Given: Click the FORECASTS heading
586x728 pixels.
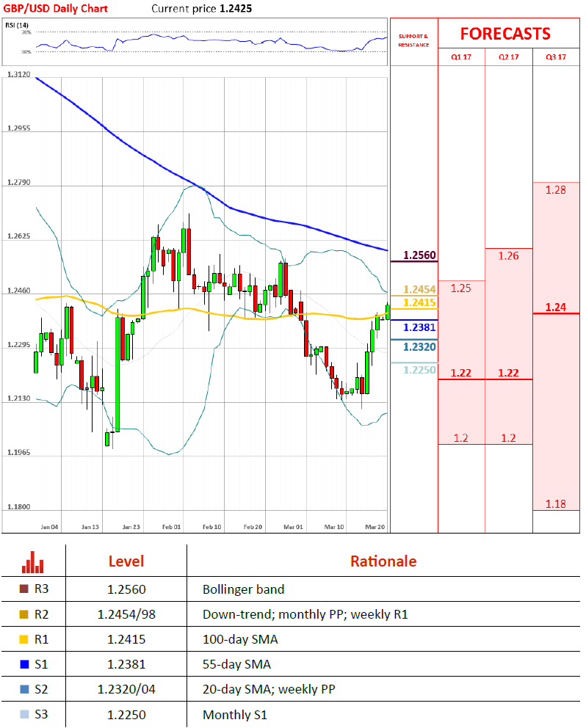Looking at the screenshot, I should (x=505, y=34).
